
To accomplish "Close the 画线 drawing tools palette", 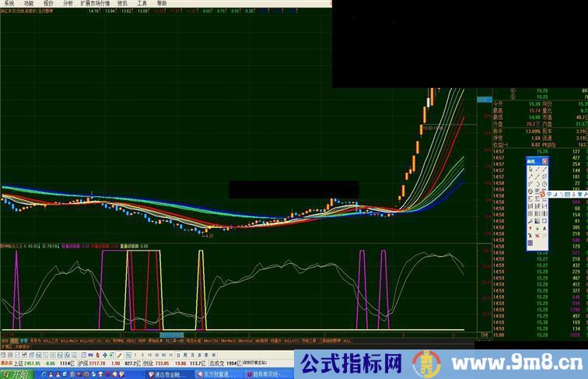I will pyautogui.click(x=544, y=161).
